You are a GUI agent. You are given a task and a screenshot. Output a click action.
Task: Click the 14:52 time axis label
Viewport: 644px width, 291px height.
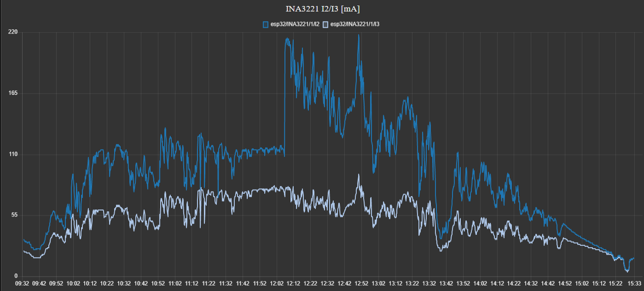[x=565, y=284]
